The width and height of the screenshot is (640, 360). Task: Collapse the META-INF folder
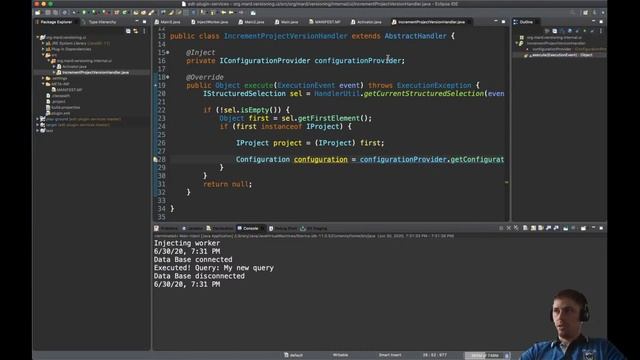(x=43, y=84)
